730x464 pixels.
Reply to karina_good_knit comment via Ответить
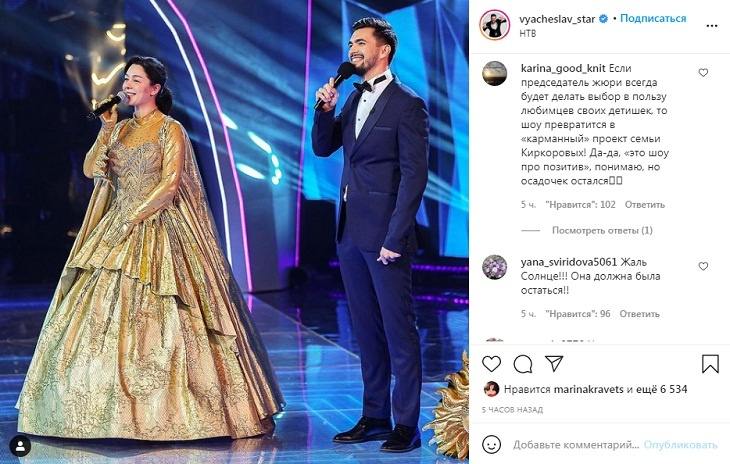pyautogui.click(x=644, y=205)
